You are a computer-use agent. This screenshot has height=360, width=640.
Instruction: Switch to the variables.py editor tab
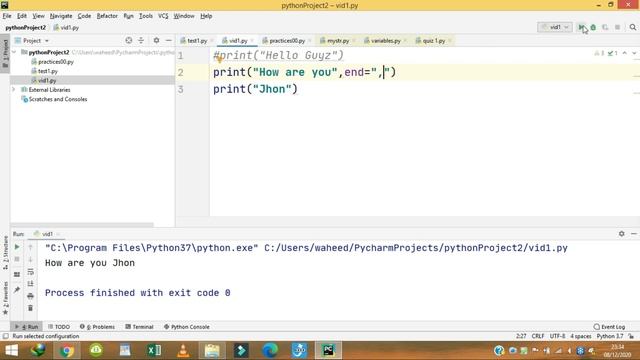tap(385, 40)
